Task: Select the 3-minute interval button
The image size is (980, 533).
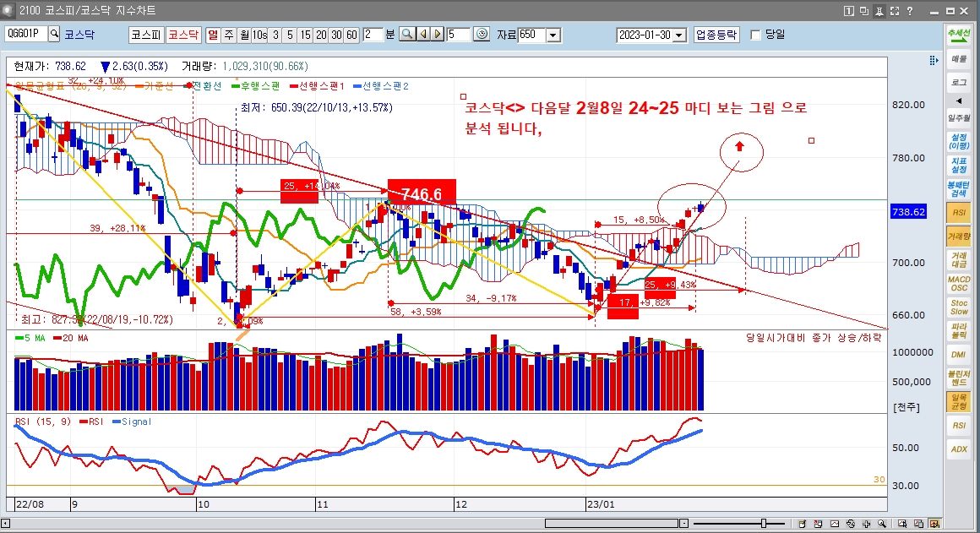Action: 275,35
